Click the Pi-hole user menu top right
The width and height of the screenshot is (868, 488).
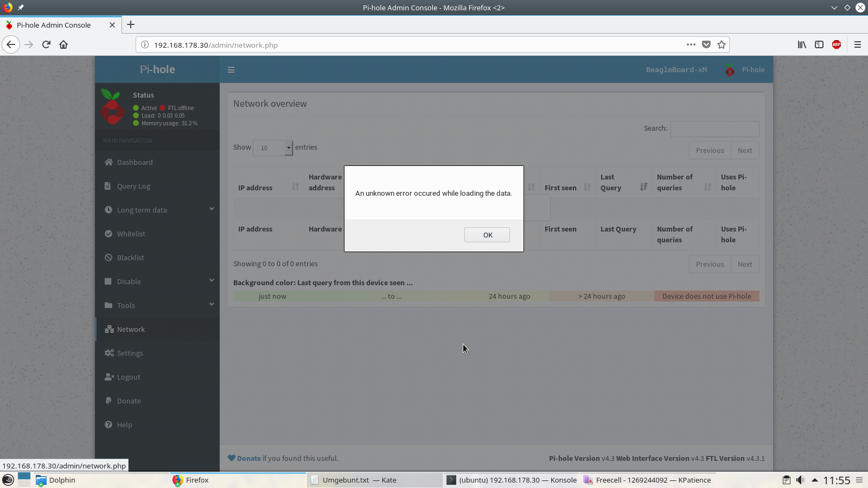(744, 70)
